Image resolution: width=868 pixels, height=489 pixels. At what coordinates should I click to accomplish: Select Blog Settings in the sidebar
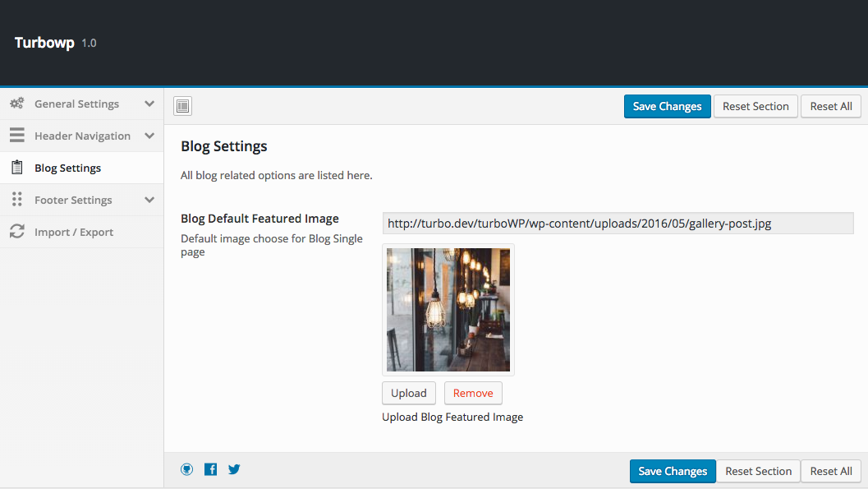click(67, 168)
